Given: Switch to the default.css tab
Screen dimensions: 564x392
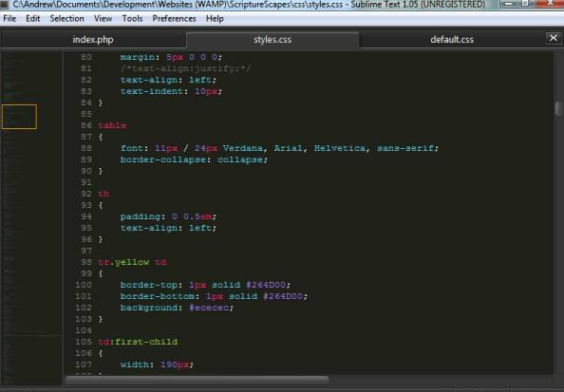Looking at the screenshot, I should (x=452, y=40).
